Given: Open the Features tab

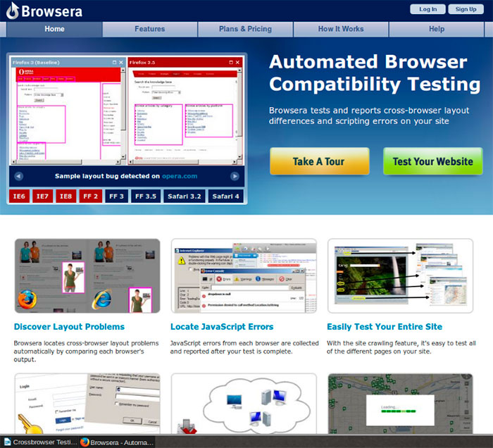Looking at the screenshot, I should tap(149, 29).
